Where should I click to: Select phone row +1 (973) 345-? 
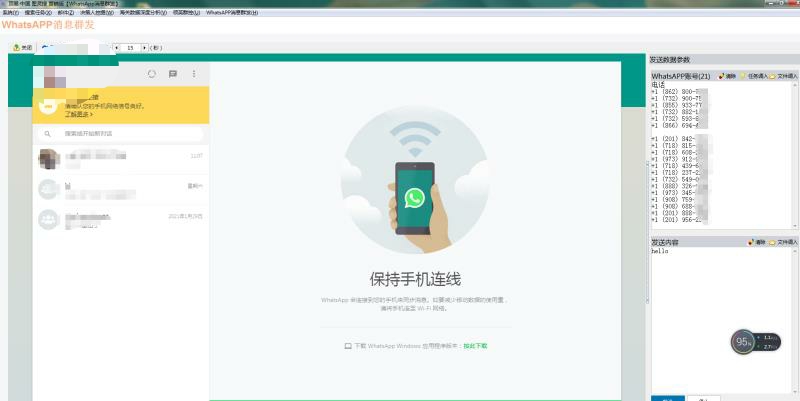[x=679, y=193]
